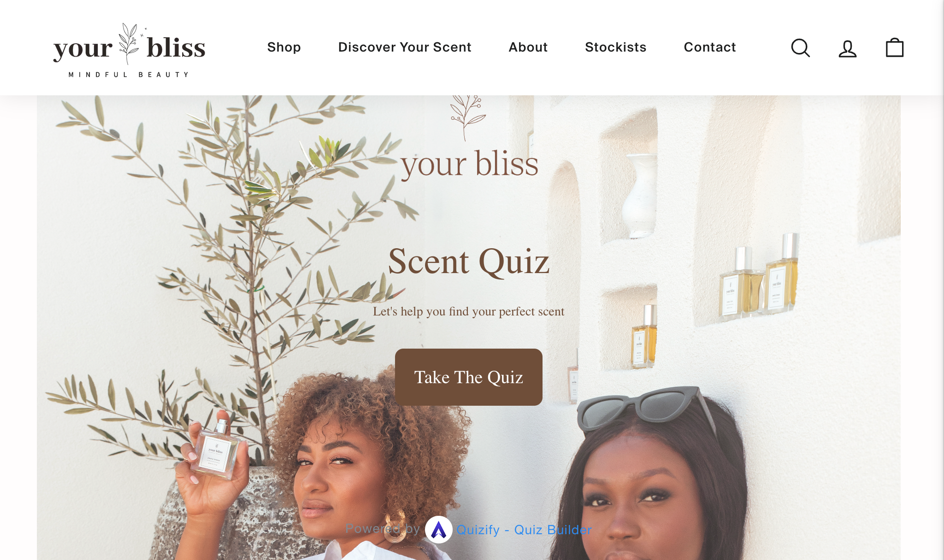
Task: Open the search magnifier icon
Action: click(800, 48)
